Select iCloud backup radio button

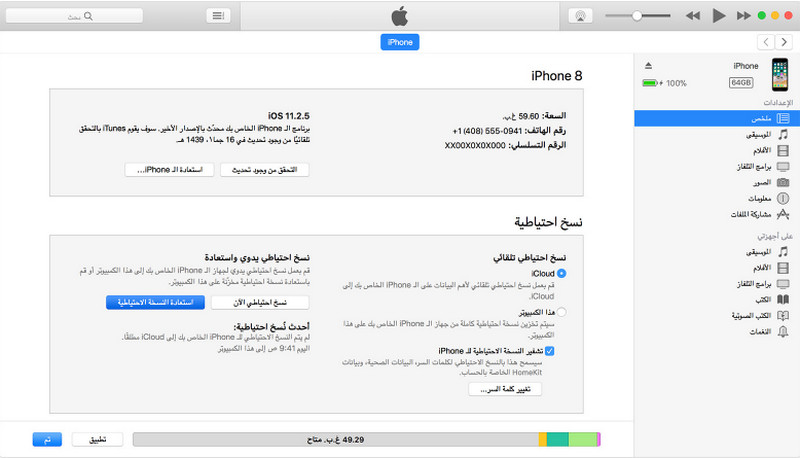coord(561,273)
